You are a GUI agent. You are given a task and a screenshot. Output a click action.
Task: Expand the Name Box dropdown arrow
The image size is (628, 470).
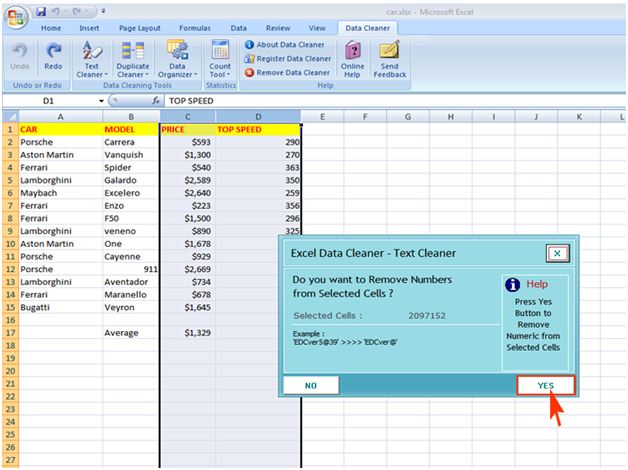pos(101,101)
